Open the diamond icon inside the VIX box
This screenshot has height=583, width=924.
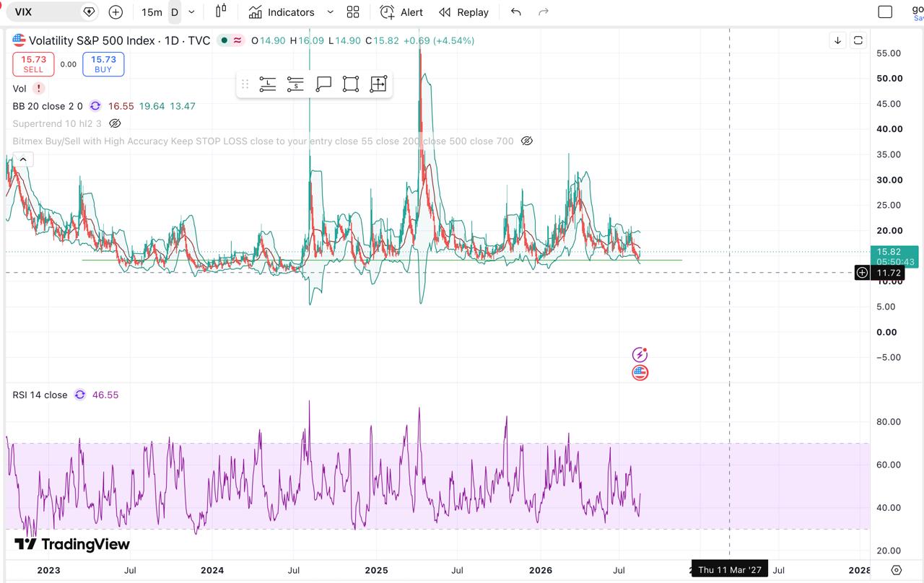89,12
